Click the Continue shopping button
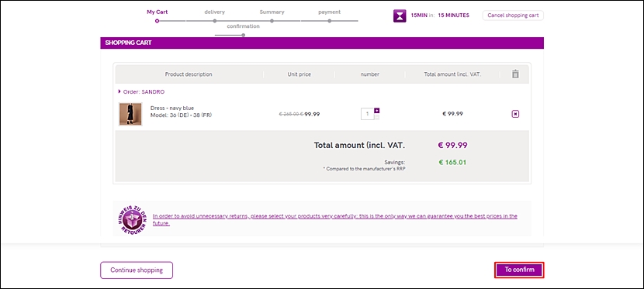This screenshot has width=644, height=289. click(137, 270)
